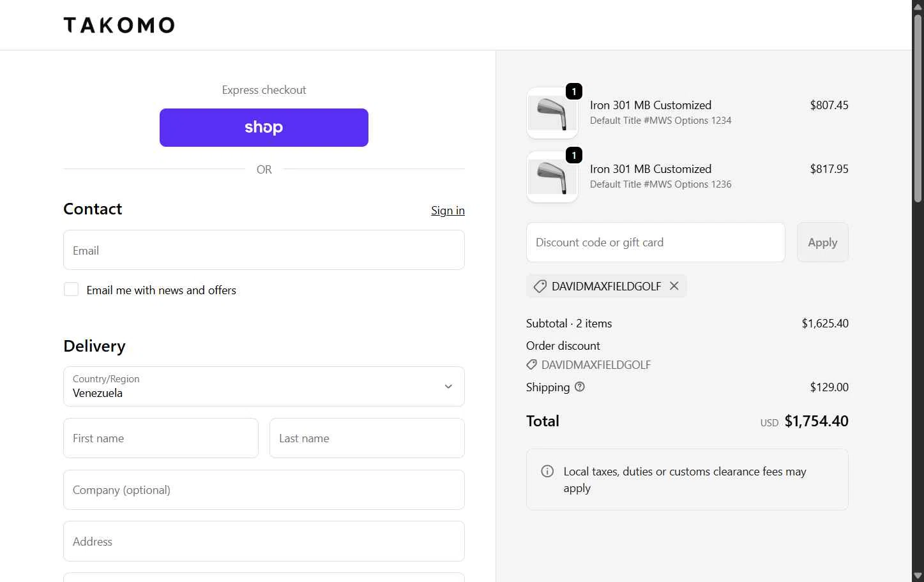Focus the Company (optional) field
This screenshot has height=582, width=924.
pos(264,490)
